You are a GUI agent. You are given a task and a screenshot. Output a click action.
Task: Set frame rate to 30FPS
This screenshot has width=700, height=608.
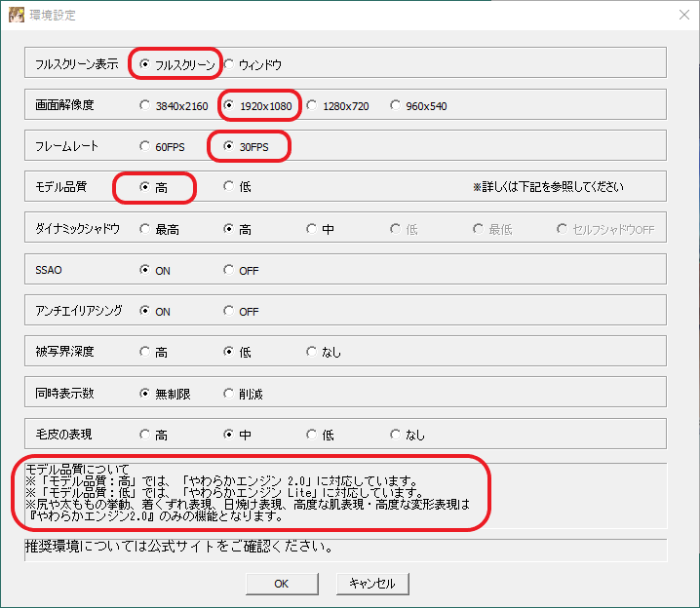(x=229, y=146)
